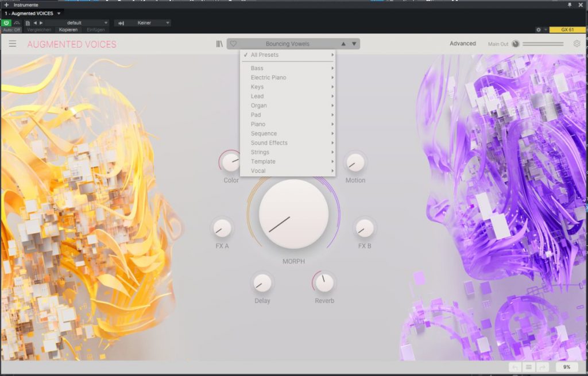Screen dimensions: 588x376
Task: Click the monitor icon beside the power button
Action: 17,23
